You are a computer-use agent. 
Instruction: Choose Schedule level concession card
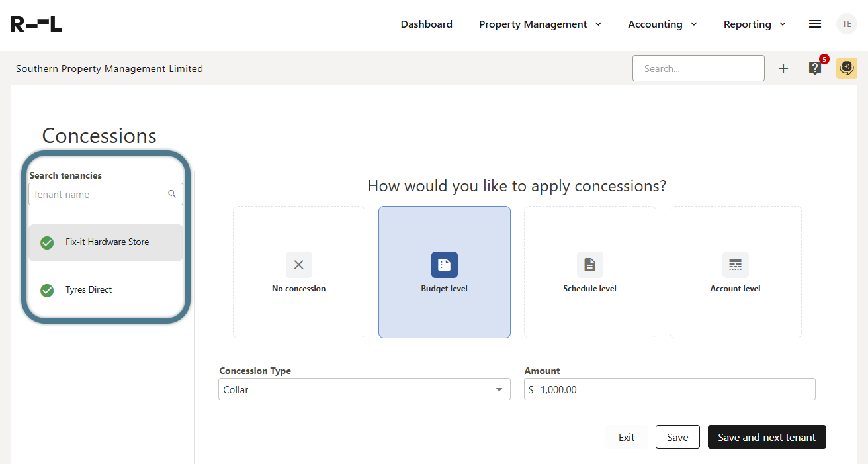[x=590, y=272]
